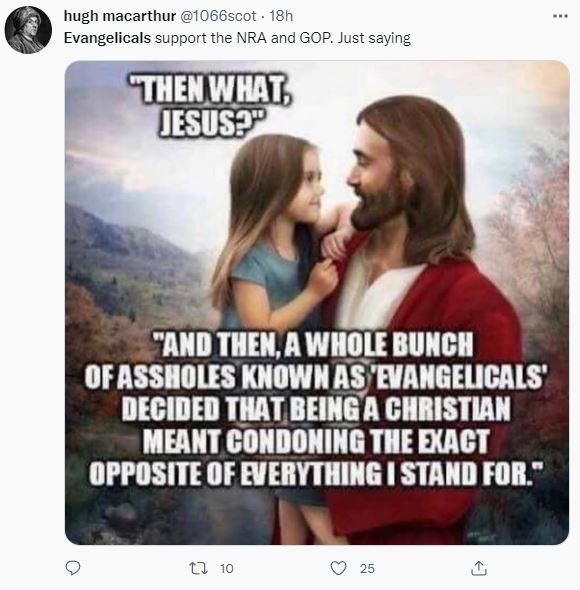Open the tweet's more options ellipsis

click(560, 16)
